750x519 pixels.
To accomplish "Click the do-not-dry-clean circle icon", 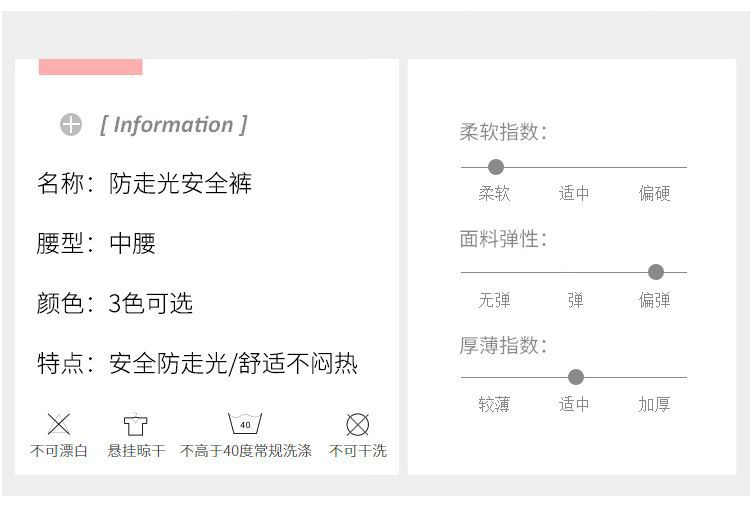I will (357, 424).
